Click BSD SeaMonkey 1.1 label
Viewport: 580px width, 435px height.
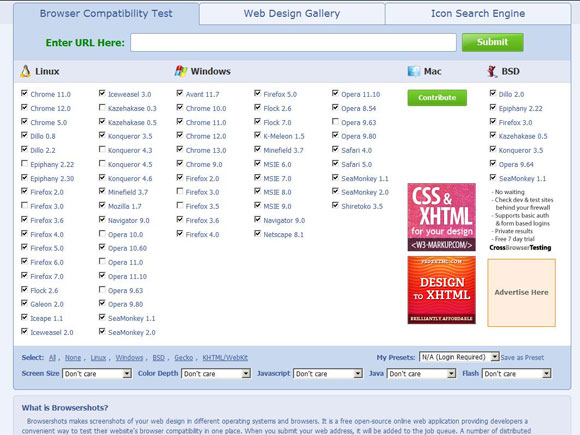click(522, 179)
